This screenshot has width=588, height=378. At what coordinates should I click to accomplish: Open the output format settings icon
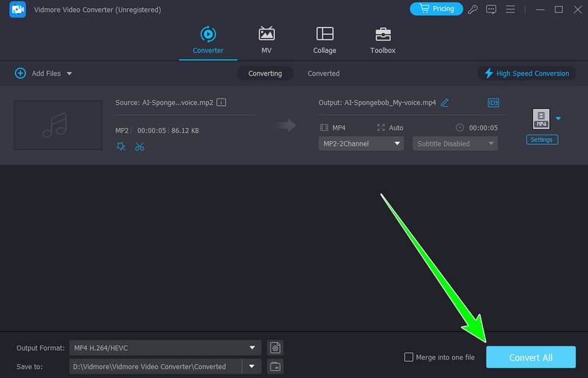pos(276,347)
